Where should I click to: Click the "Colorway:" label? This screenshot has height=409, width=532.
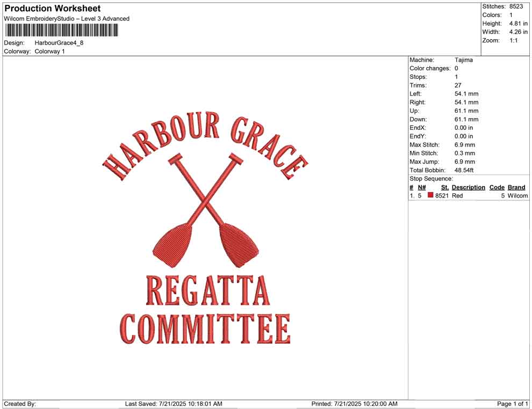pos(17,52)
